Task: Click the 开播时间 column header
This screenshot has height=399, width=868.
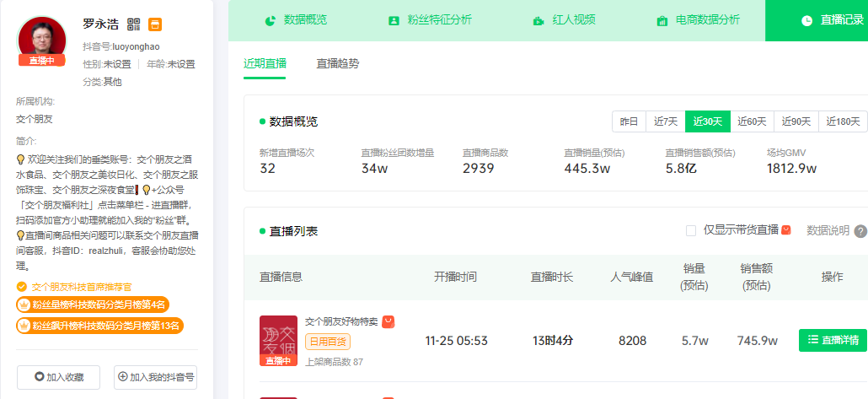Action: [x=456, y=277]
